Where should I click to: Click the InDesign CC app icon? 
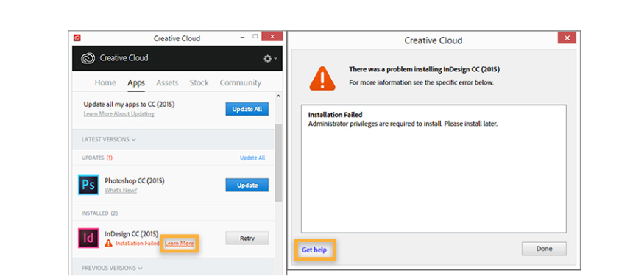88,239
